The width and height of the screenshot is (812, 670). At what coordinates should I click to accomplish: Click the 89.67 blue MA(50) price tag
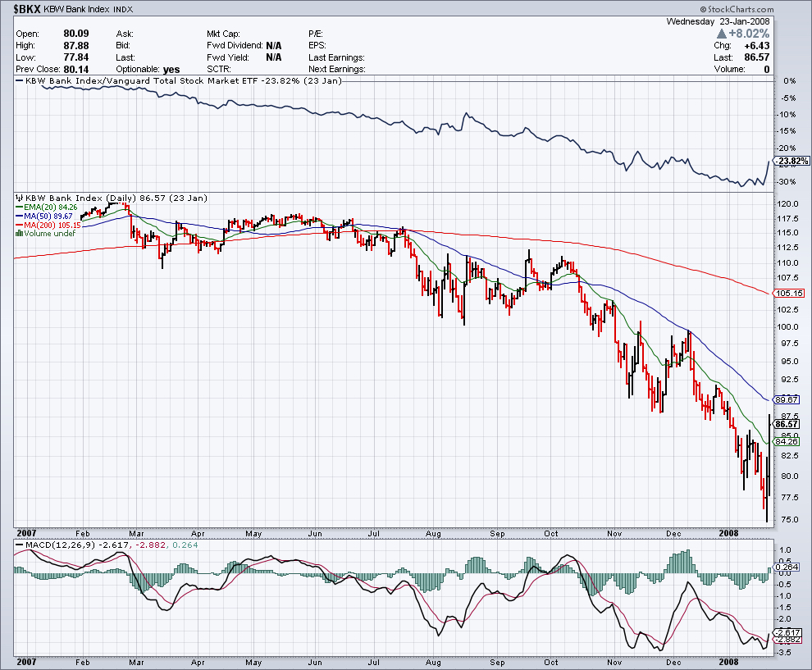pyautogui.click(x=787, y=399)
